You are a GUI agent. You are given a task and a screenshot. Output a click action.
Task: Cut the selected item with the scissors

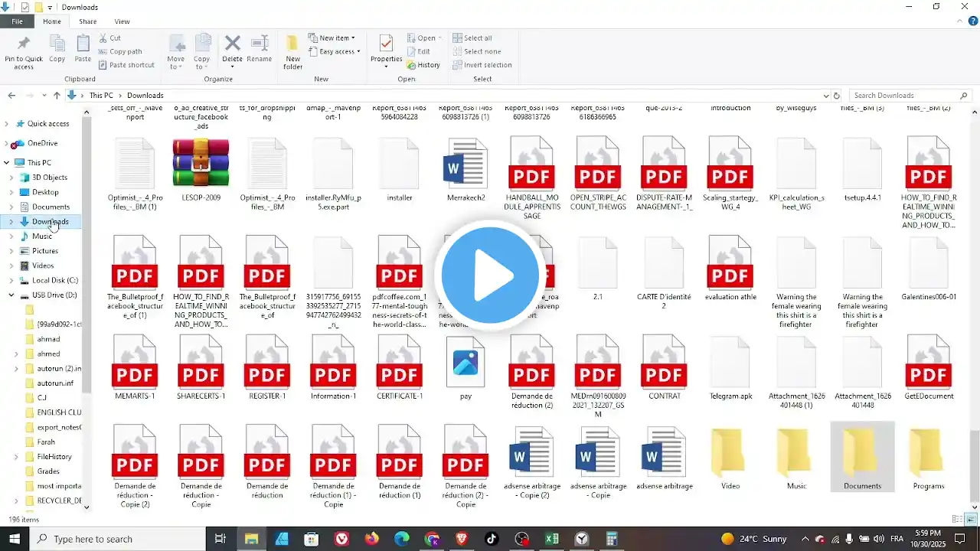click(109, 37)
